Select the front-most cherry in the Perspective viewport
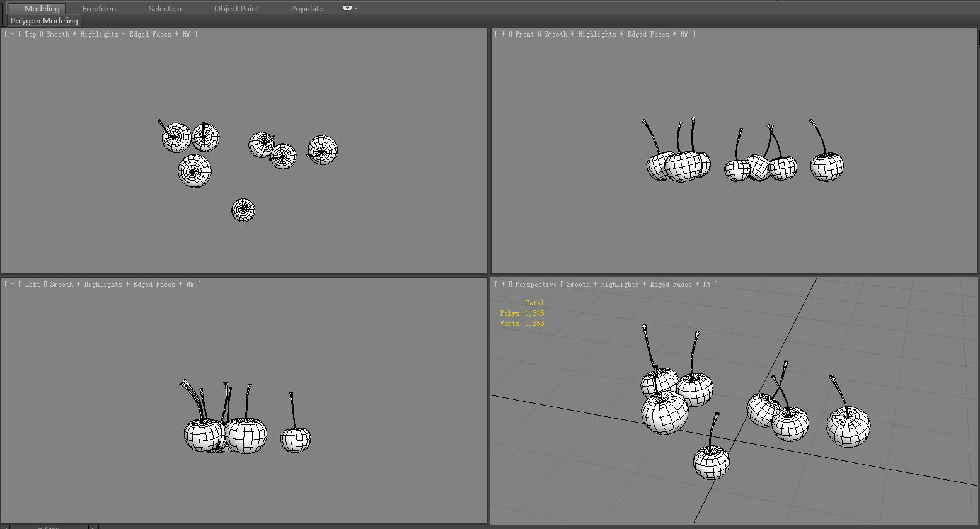Viewport: 980px width, 529px height. [712, 462]
